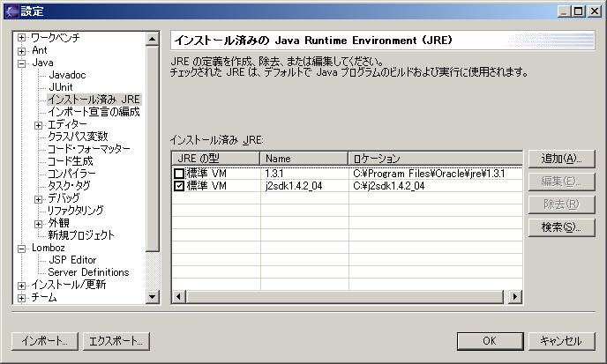Sort the JRE table by Name column header
The width and height of the screenshot is (607, 364).
click(x=303, y=158)
